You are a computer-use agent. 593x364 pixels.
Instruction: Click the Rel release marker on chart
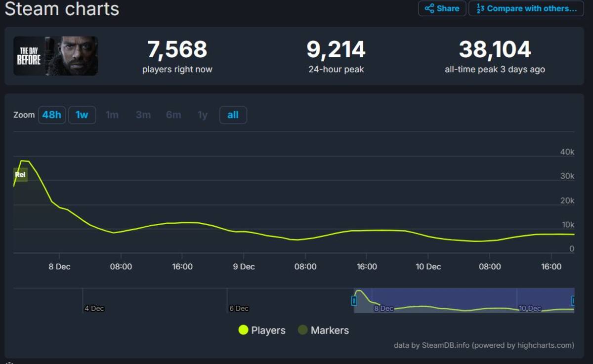pyautogui.click(x=20, y=174)
